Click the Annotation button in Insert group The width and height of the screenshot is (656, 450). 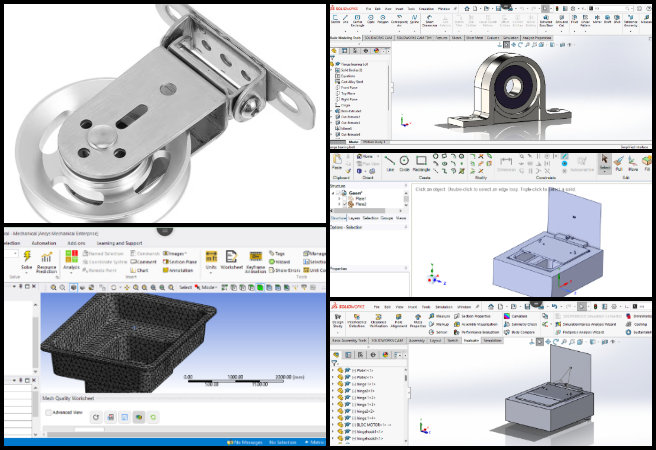(179, 270)
